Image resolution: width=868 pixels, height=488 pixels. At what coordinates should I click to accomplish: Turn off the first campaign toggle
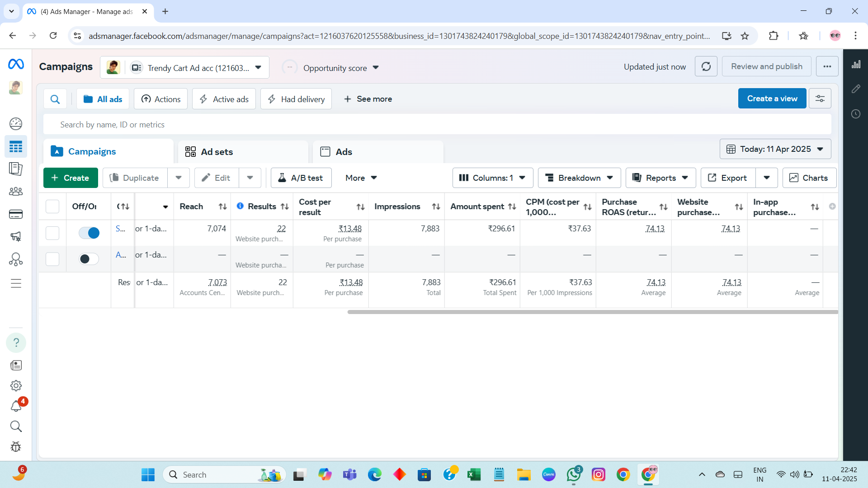coord(89,233)
